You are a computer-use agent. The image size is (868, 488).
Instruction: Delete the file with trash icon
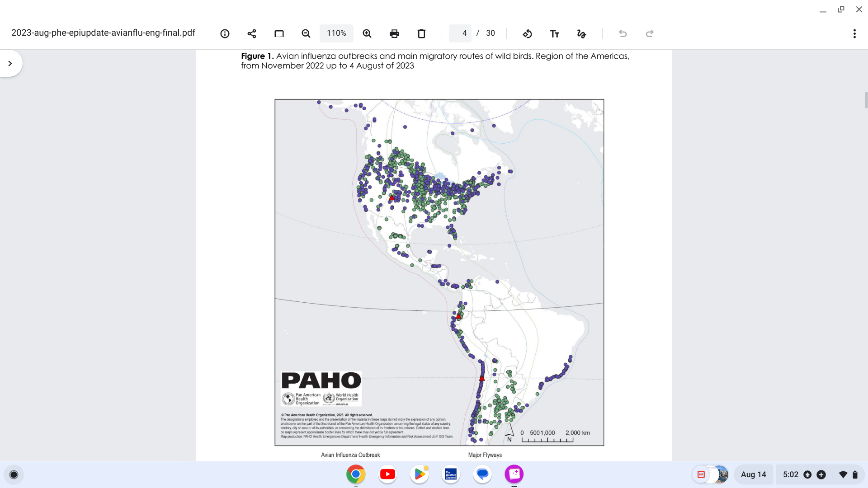pos(421,33)
